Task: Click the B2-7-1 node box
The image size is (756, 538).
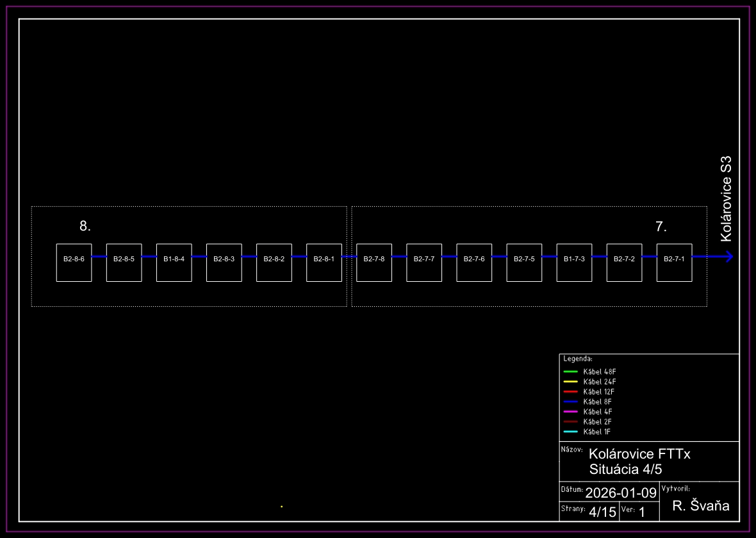Action: 674,263
